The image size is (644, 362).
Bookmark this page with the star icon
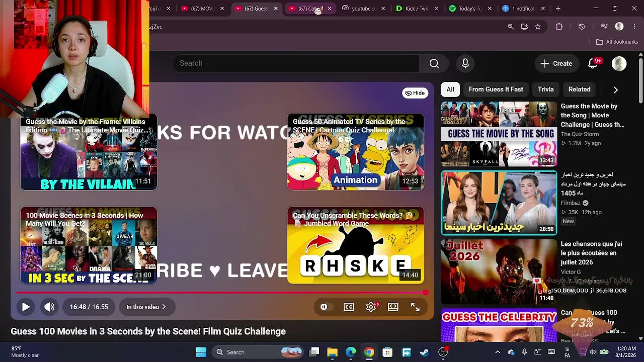click(538, 27)
